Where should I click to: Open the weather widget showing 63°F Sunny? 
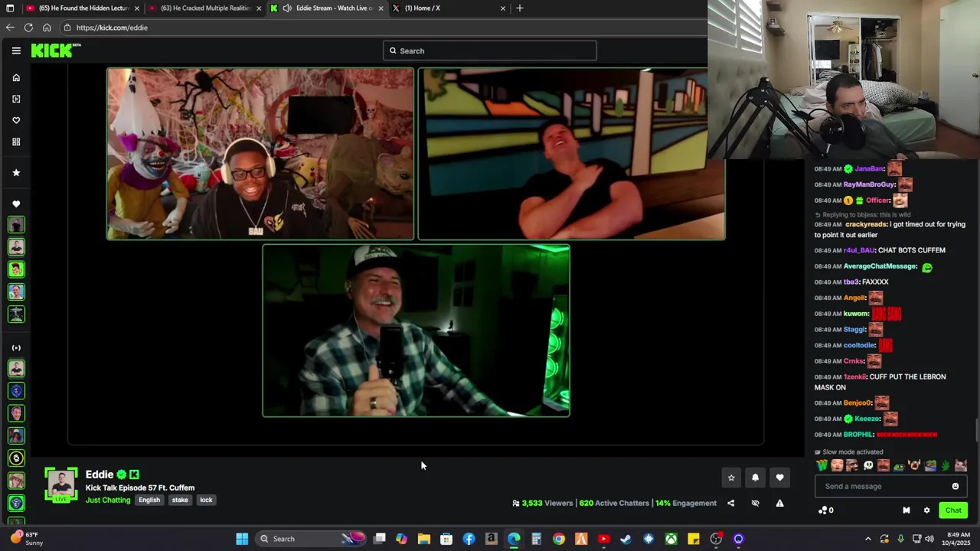click(x=27, y=539)
